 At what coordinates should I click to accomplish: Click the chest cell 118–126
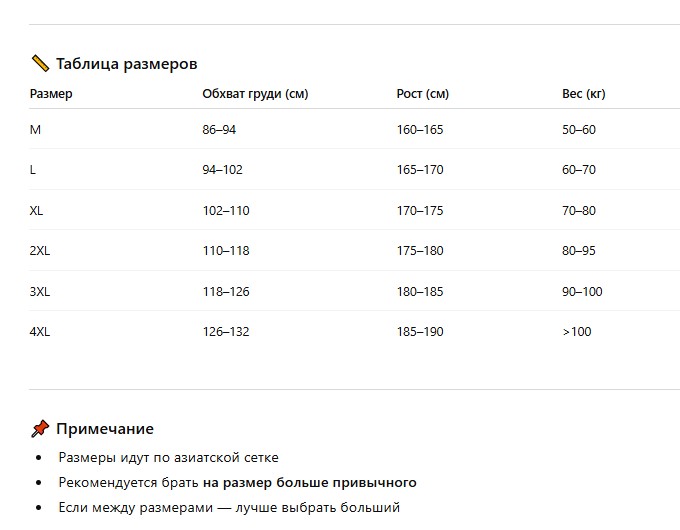[226, 292]
